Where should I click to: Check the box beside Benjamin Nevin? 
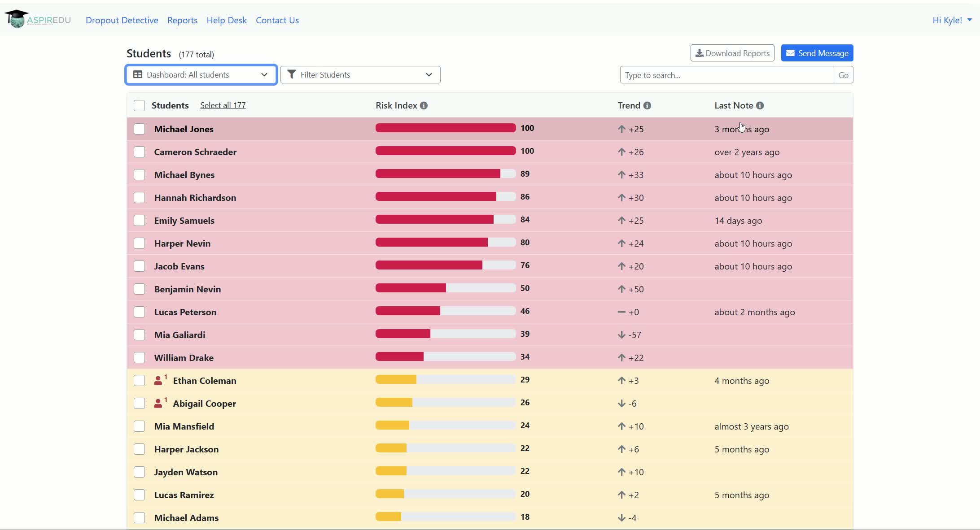[x=139, y=289]
